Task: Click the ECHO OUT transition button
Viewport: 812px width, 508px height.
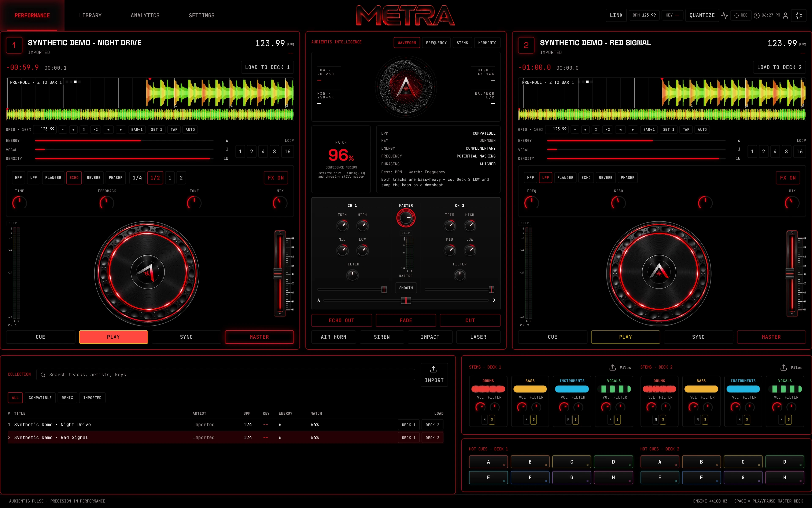Action: [342, 320]
